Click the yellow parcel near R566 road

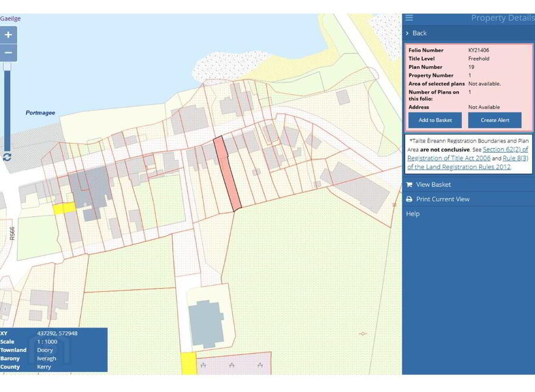(x=64, y=208)
